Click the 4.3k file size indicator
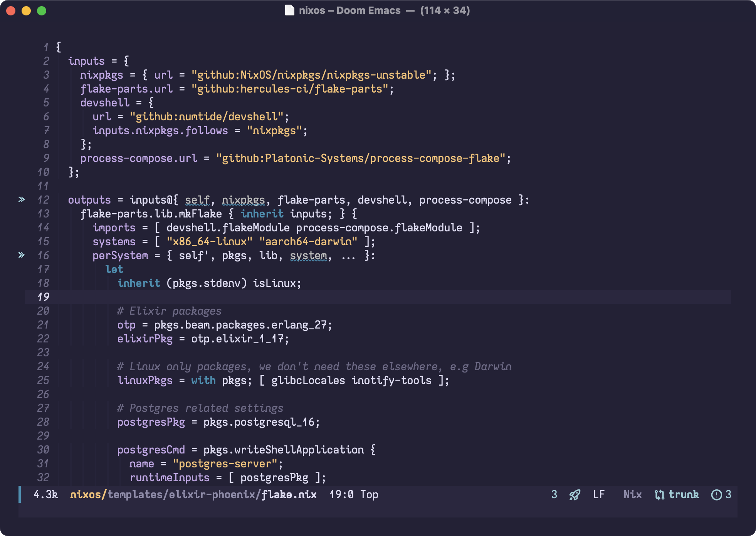 45,494
